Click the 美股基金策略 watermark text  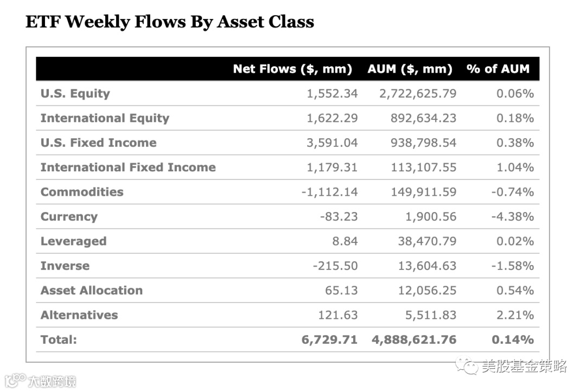(x=524, y=366)
